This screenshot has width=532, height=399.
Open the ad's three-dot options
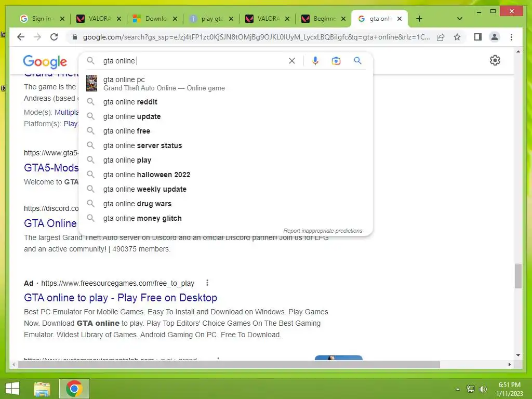(x=207, y=283)
